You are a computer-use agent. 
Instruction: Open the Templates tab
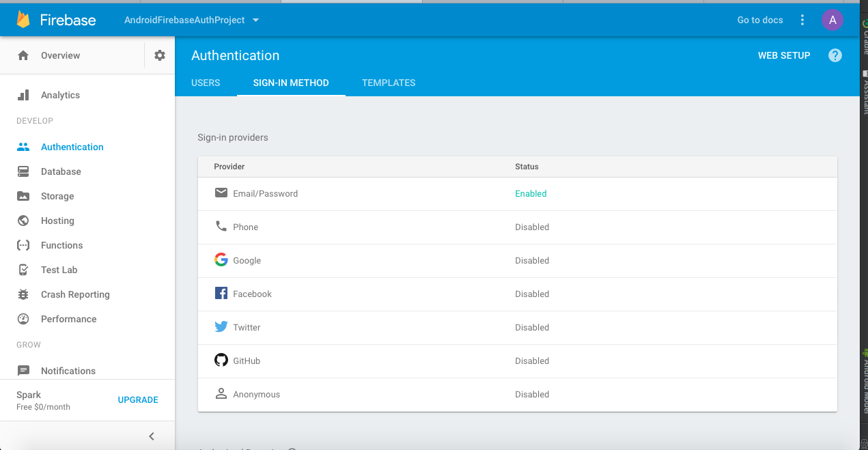click(x=389, y=83)
